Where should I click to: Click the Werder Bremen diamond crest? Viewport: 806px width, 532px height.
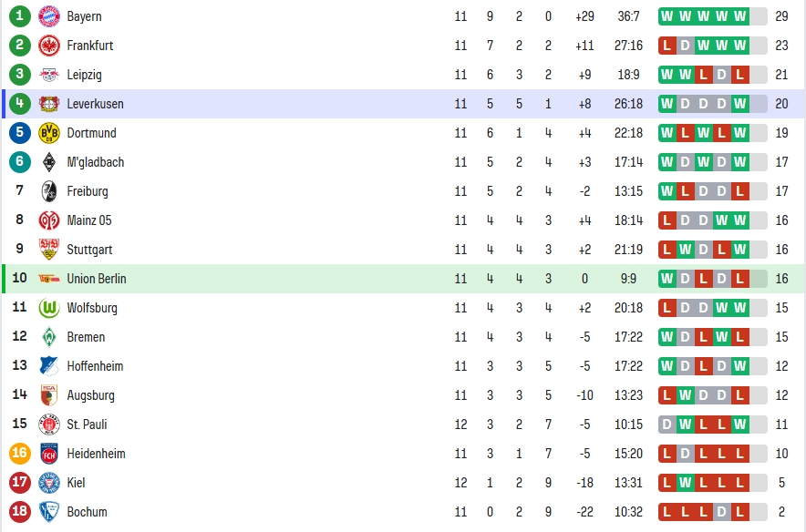pos(49,337)
